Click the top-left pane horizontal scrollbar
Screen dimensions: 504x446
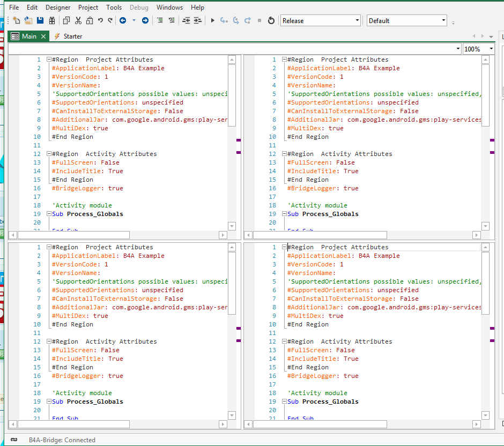click(74, 235)
